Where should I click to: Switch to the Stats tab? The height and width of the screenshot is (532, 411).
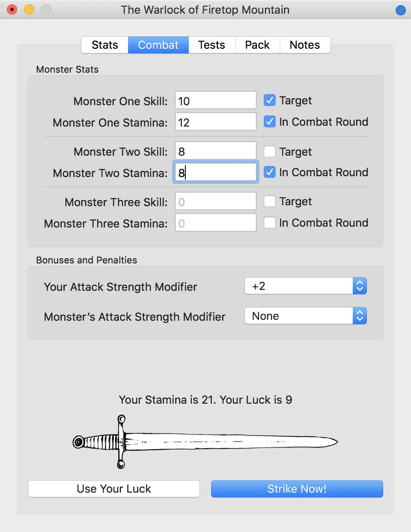[105, 45]
